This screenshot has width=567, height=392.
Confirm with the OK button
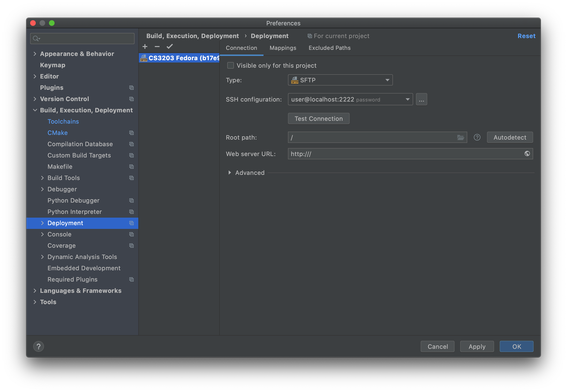pos(516,346)
